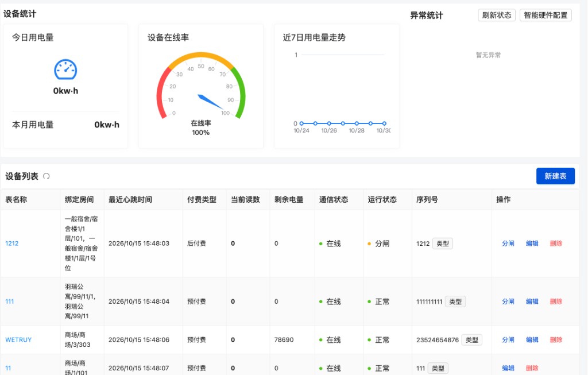Click the 近7日用电量走势 card title
Screen dimensions: 588x375
(x=314, y=37)
